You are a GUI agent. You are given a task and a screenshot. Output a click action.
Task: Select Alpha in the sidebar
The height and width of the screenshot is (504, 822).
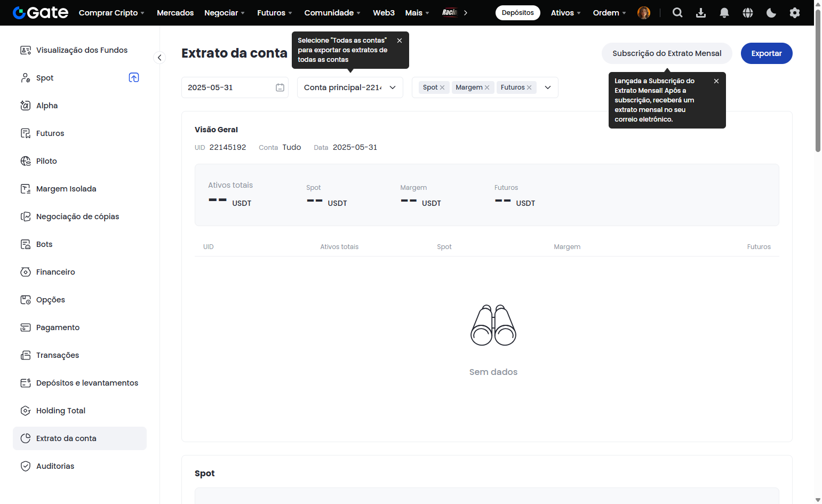[80, 106]
